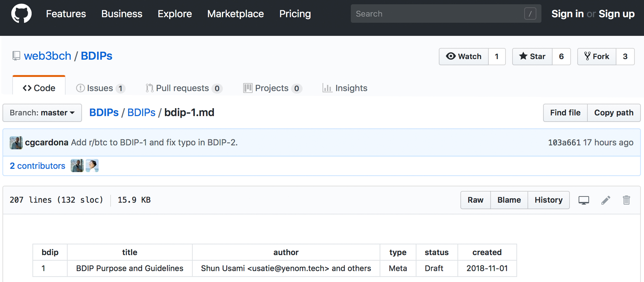This screenshot has height=282, width=644.
Task: Open Marketplace in the top navigation
Action: click(x=235, y=14)
